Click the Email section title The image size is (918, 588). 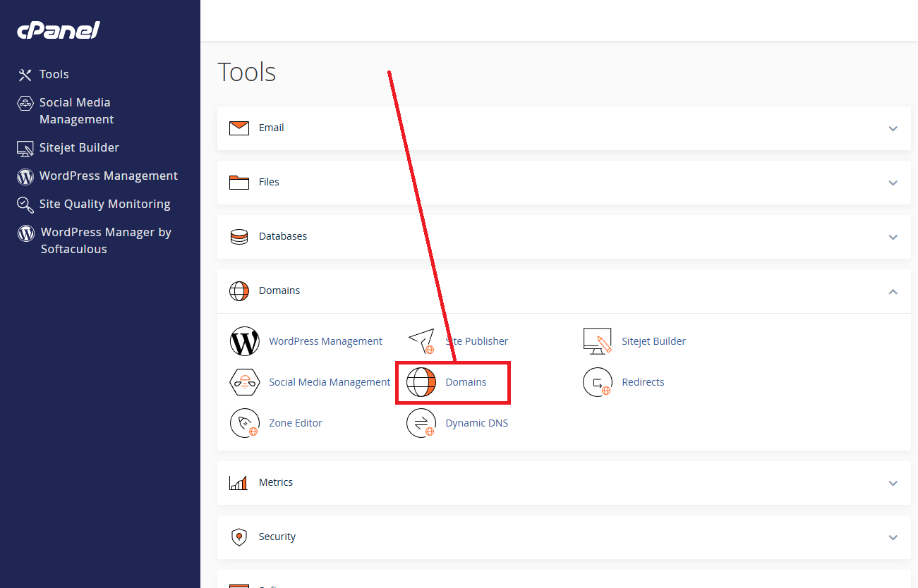(x=272, y=128)
